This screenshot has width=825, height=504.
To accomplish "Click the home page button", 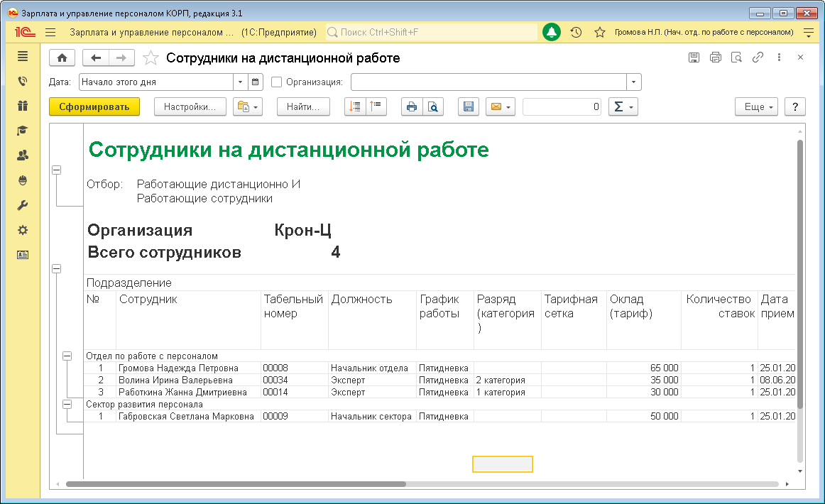I will point(62,58).
